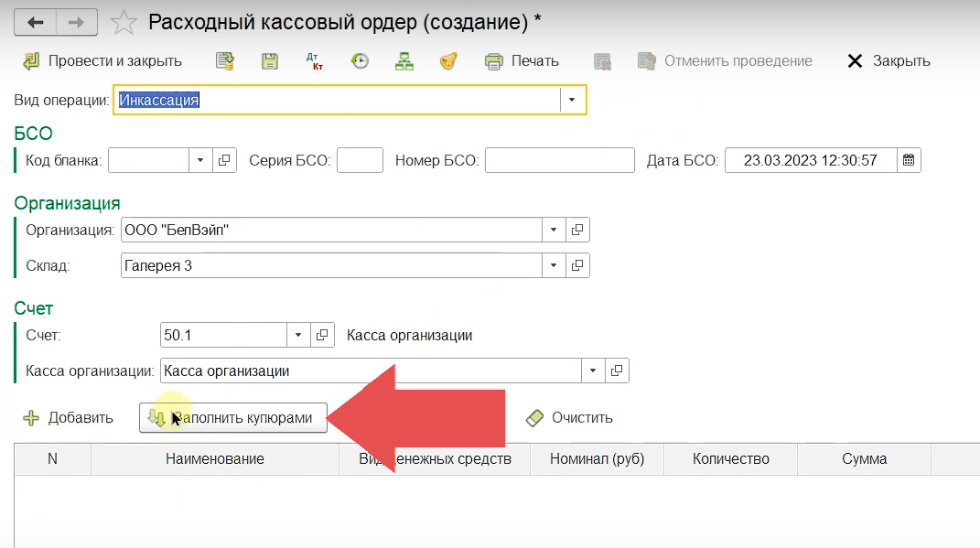Save document using floppy disk icon

(x=270, y=61)
